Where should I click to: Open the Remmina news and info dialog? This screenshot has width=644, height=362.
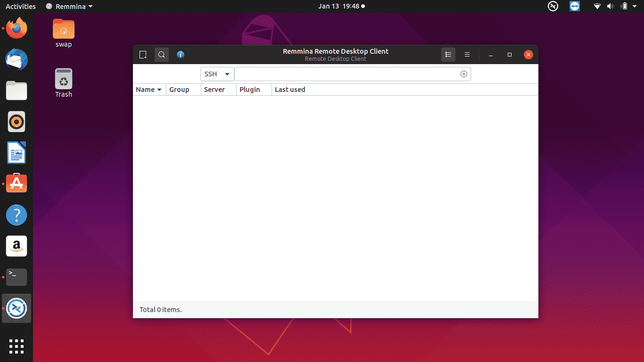181,54
